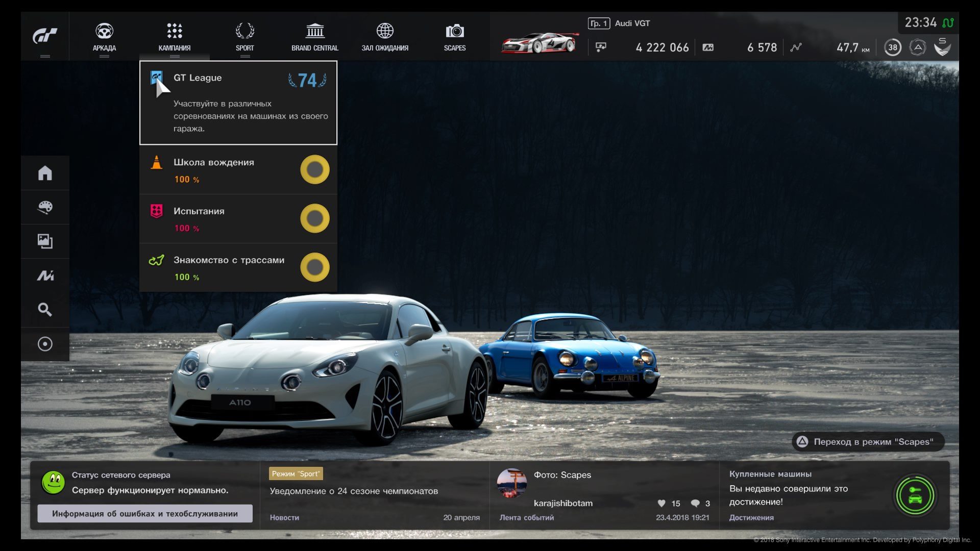
Task: Click Переход в режим "Scapes" button
Action: (x=868, y=442)
